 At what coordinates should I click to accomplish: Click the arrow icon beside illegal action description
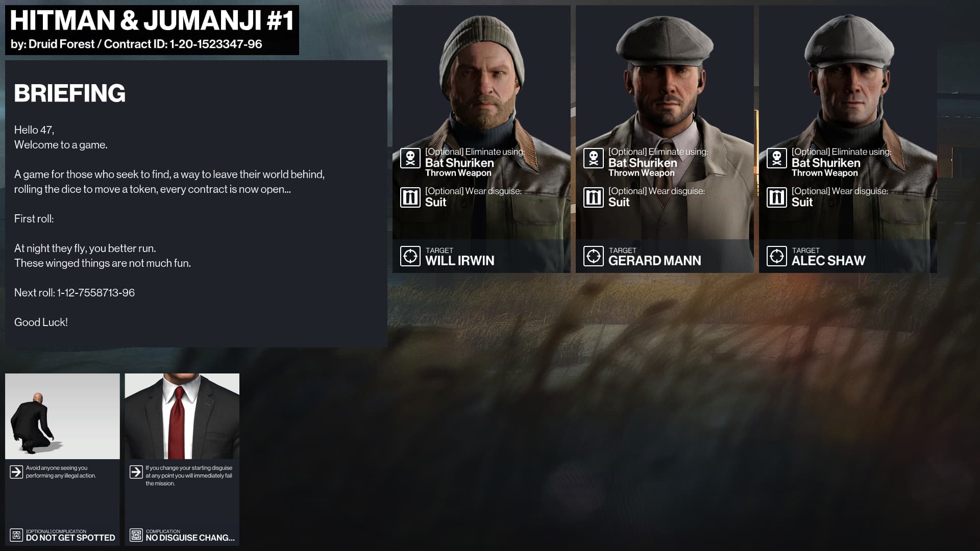16,472
